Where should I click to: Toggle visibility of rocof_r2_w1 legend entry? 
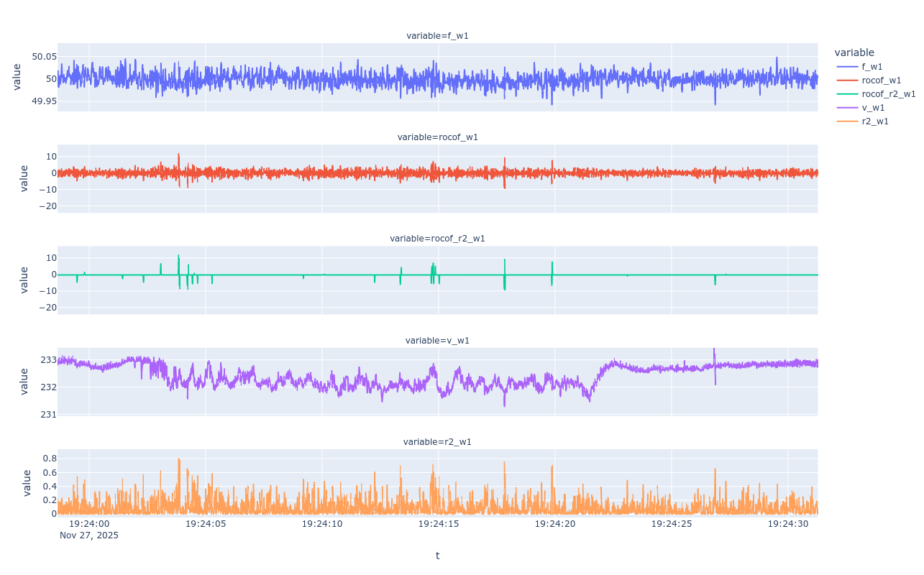888,93
